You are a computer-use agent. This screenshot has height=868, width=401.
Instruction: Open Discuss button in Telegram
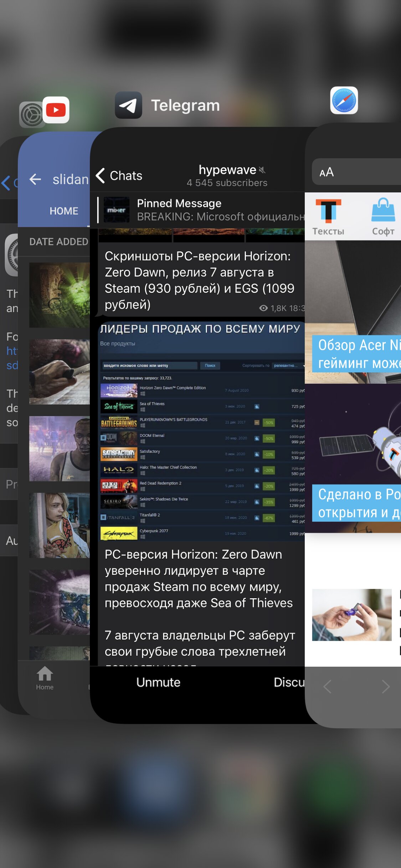tap(289, 682)
